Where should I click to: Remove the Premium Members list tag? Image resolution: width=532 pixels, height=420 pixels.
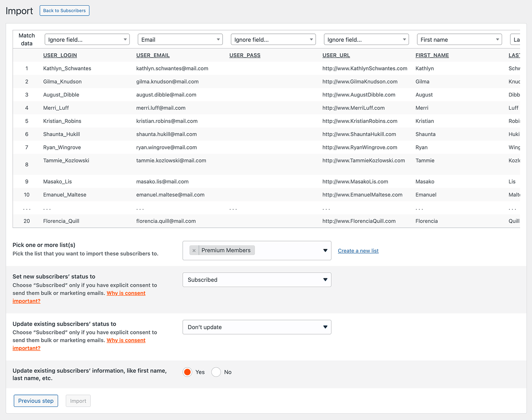(194, 250)
